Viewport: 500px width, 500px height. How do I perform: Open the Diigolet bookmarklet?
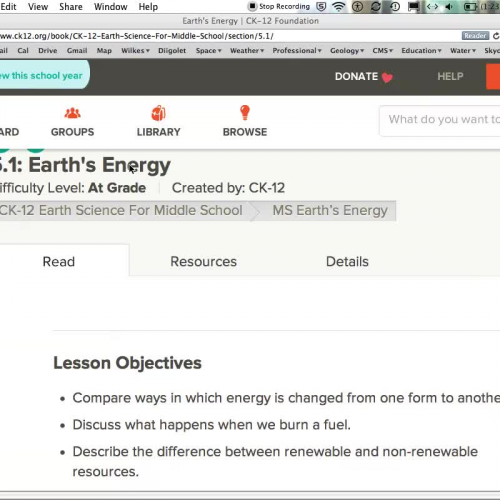click(172, 51)
